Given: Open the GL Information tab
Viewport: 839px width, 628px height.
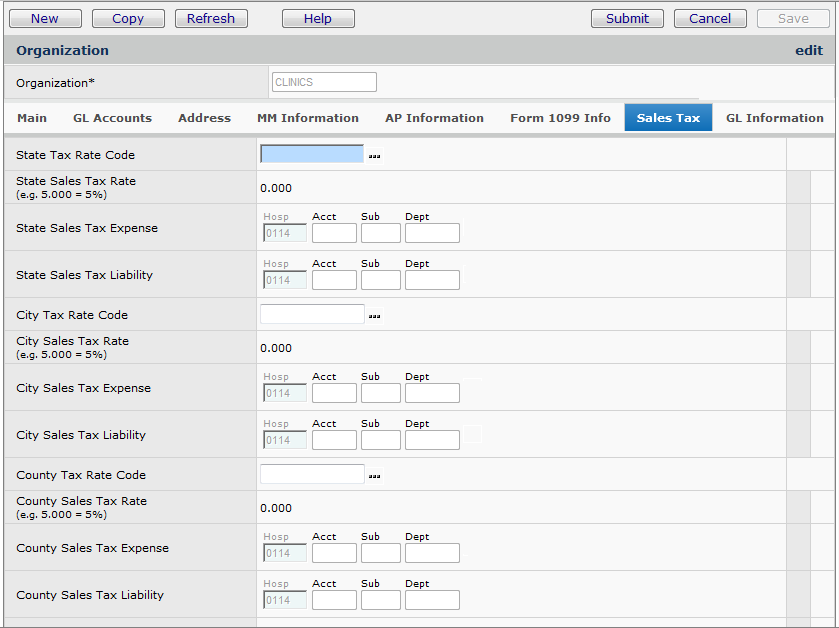Looking at the screenshot, I should (775, 118).
